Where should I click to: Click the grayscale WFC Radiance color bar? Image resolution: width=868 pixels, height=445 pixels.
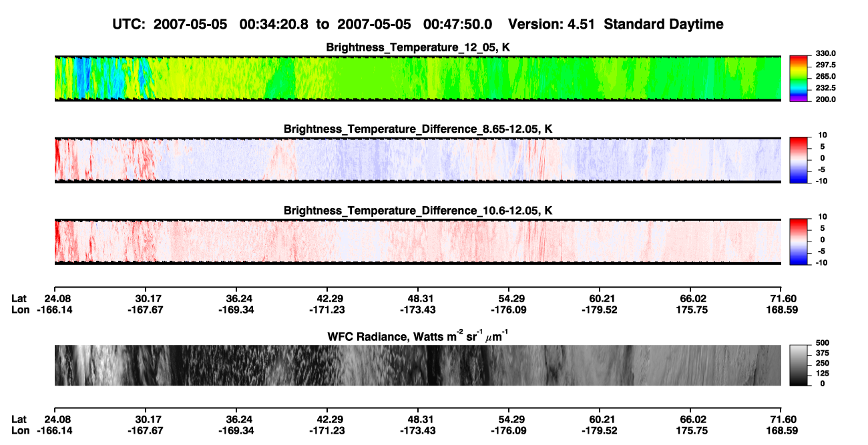798,365
